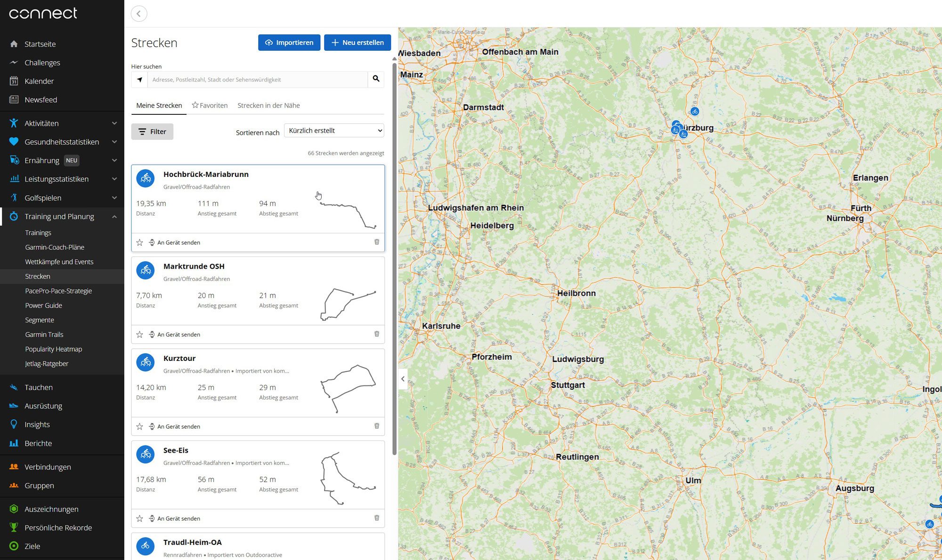Open Strecken in der Nähe tab
The height and width of the screenshot is (560, 942).
pyautogui.click(x=268, y=105)
